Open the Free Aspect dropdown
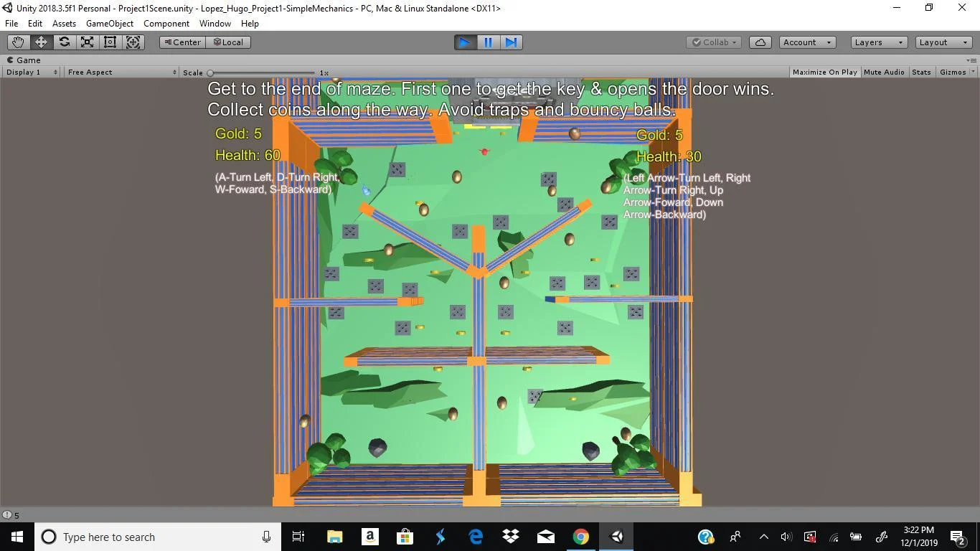Image resolution: width=980 pixels, height=551 pixels. point(121,72)
